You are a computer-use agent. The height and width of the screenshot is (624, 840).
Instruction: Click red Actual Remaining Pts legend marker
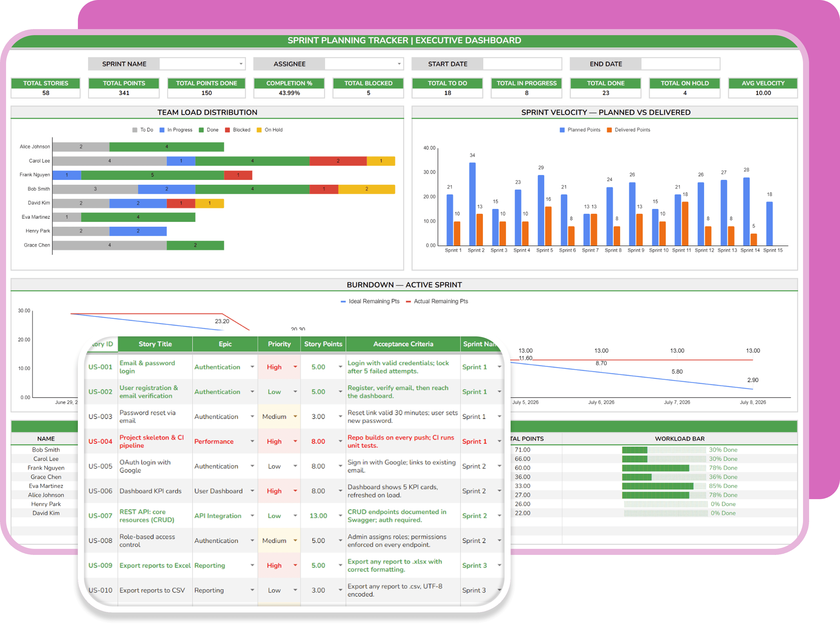click(x=408, y=302)
